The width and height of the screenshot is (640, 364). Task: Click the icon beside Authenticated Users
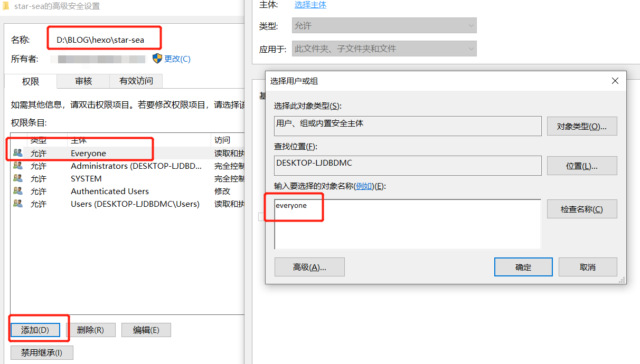coord(17,191)
